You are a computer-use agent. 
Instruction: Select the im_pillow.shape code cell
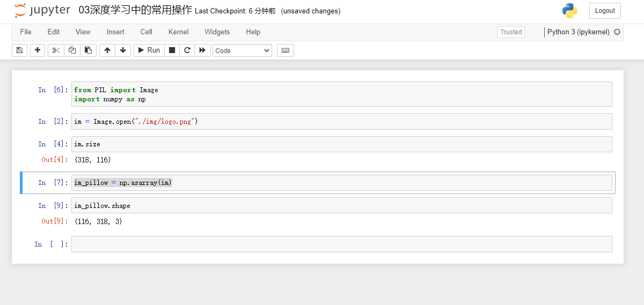point(341,205)
